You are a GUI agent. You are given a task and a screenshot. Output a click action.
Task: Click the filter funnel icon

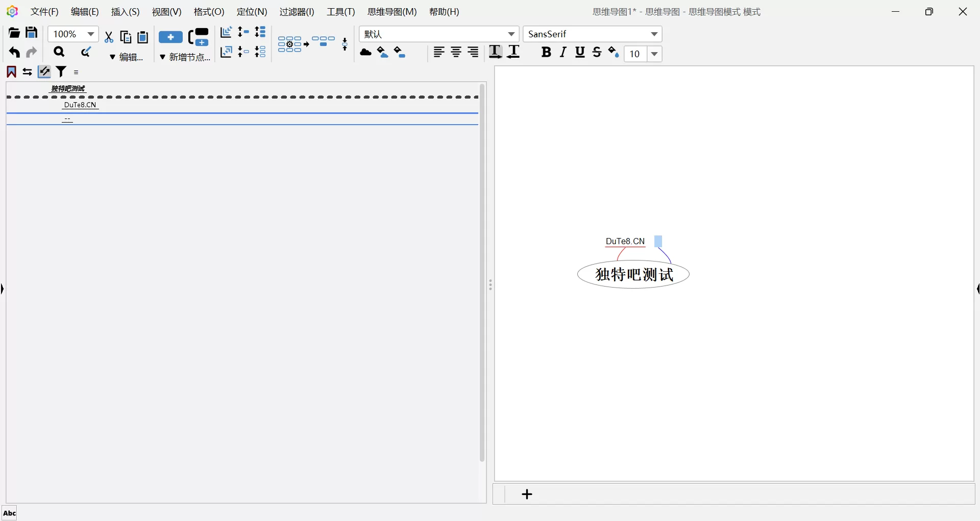(61, 72)
